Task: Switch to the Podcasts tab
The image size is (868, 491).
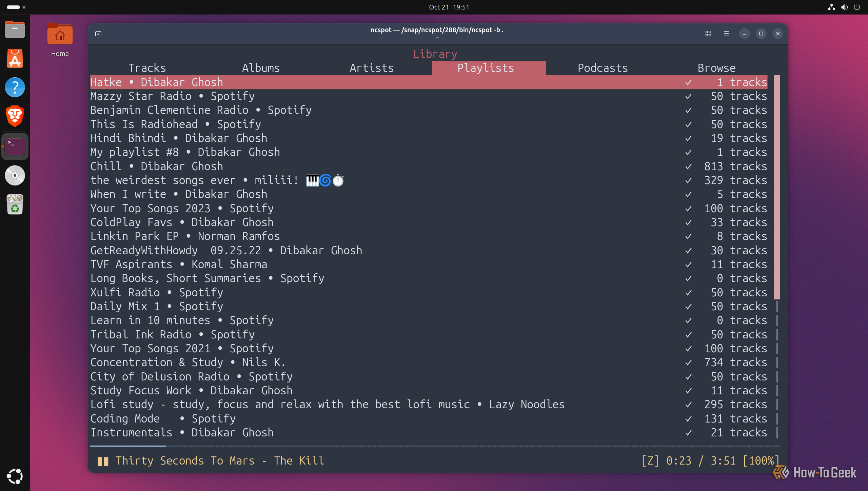Action: click(603, 68)
